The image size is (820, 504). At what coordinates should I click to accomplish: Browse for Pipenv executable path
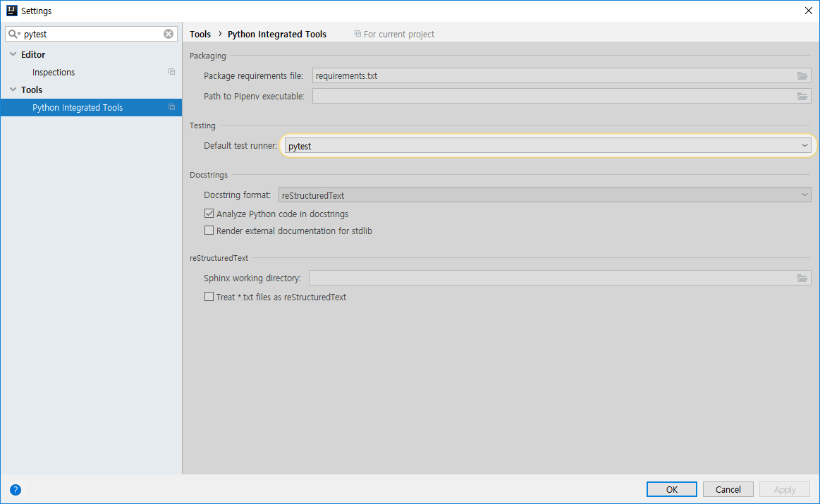[x=802, y=96]
